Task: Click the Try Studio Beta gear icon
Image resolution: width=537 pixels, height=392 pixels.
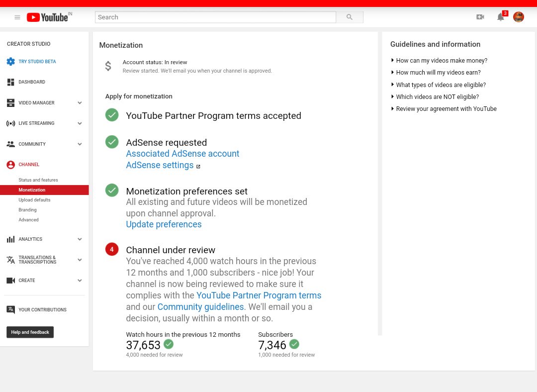Action: click(x=10, y=61)
